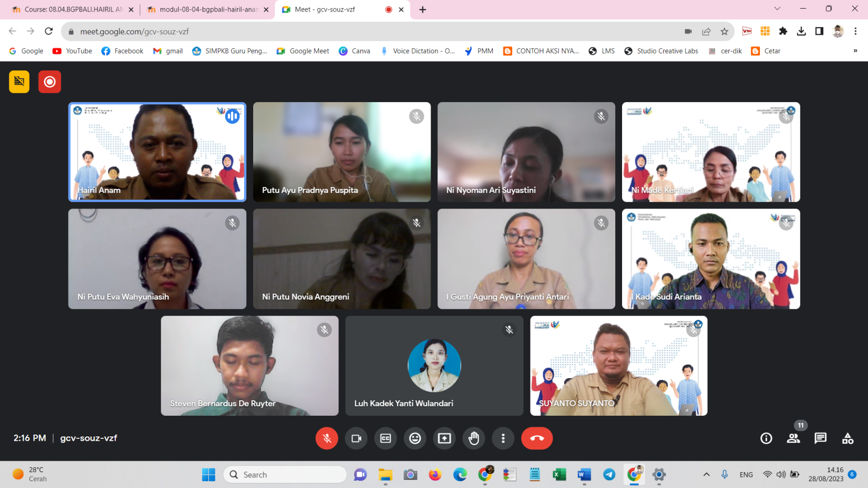Open the emoji reactions button

click(x=415, y=438)
